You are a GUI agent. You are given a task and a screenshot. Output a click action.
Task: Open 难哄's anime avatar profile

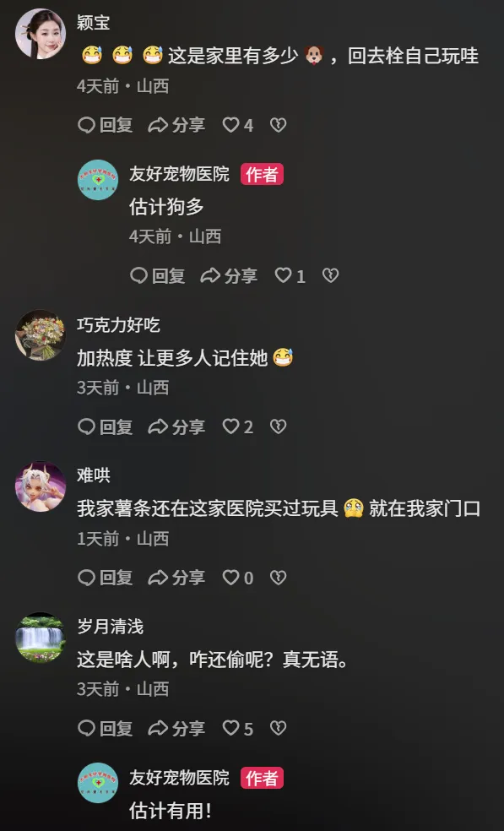coord(41,486)
